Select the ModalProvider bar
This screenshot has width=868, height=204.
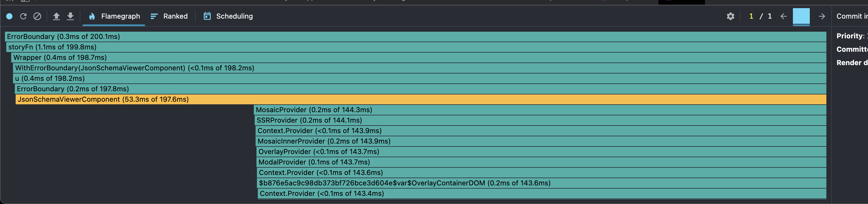(541, 162)
